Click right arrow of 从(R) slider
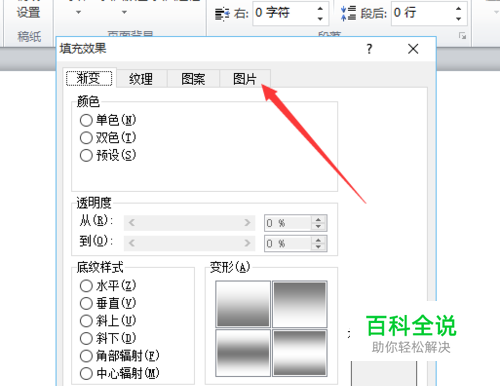The height and width of the screenshot is (386, 500). (247, 223)
